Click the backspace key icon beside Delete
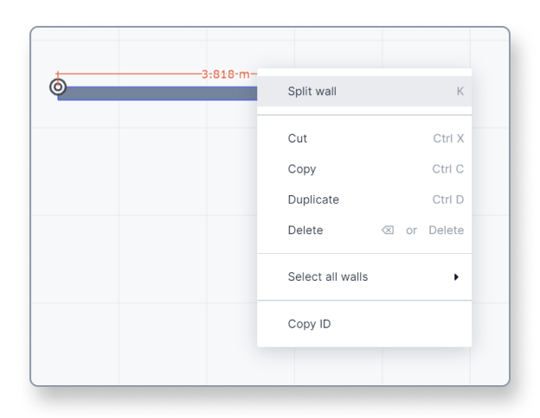 [x=388, y=230]
